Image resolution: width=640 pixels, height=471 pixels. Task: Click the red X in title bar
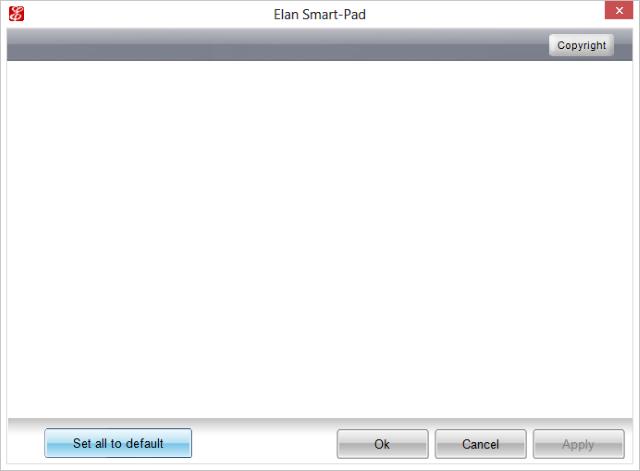point(619,10)
